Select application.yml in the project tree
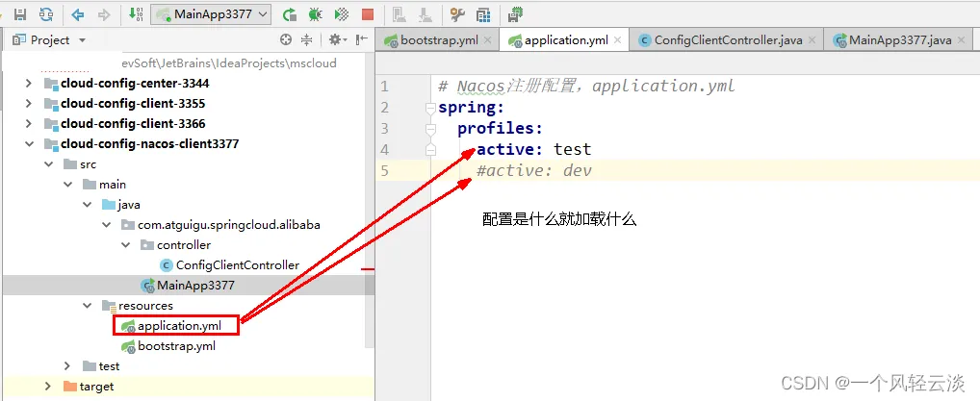 (179, 325)
